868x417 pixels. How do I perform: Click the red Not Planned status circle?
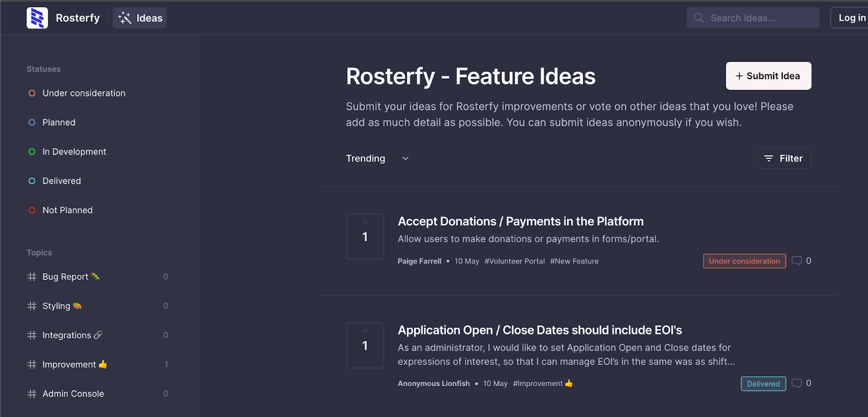pyautogui.click(x=32, y=210)
